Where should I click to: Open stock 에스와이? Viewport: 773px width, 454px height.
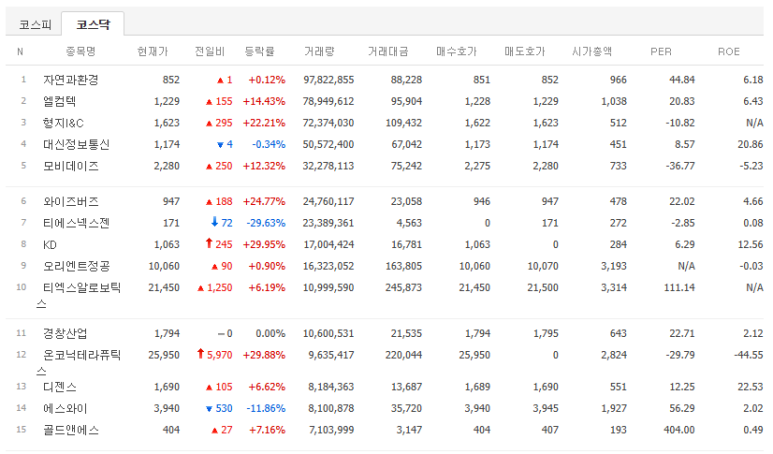point(65,409)
